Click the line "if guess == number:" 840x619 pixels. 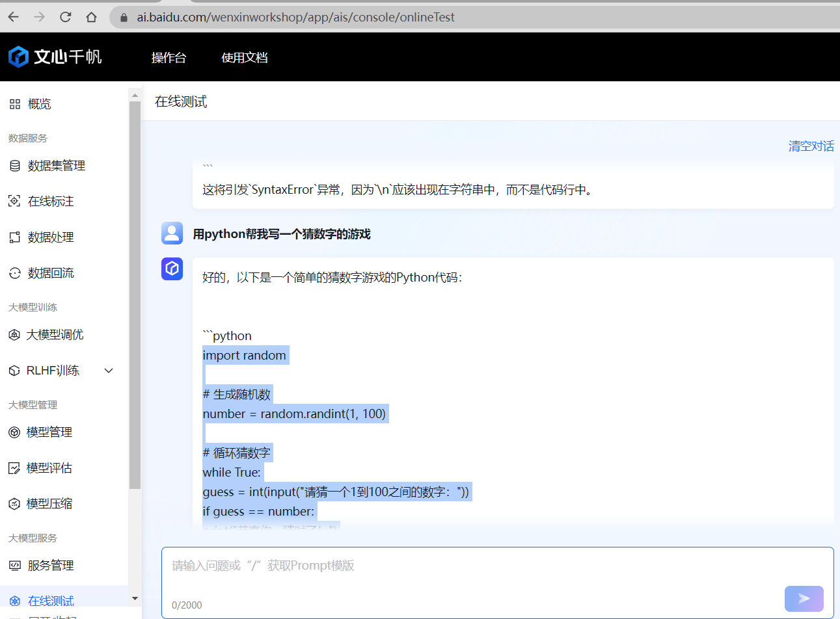pos(258,512)
